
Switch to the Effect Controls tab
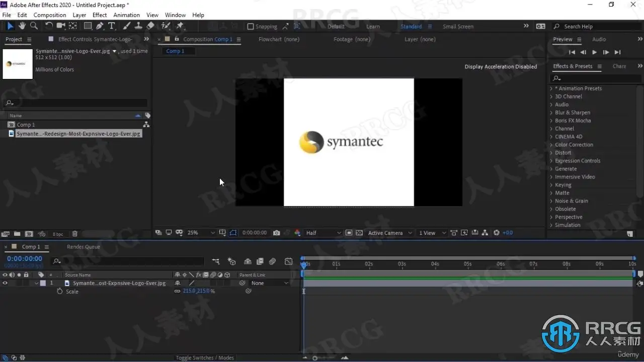[96, 39]
